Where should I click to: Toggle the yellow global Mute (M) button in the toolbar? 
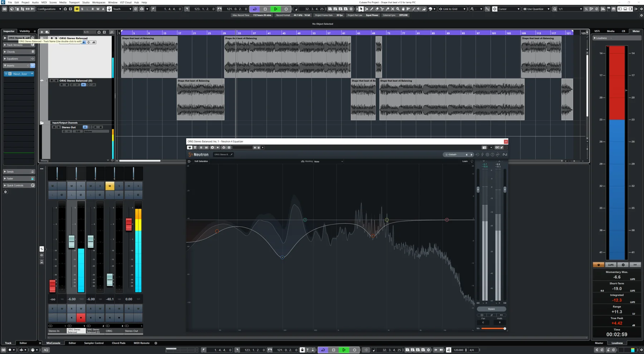click(x=77, y=9)
